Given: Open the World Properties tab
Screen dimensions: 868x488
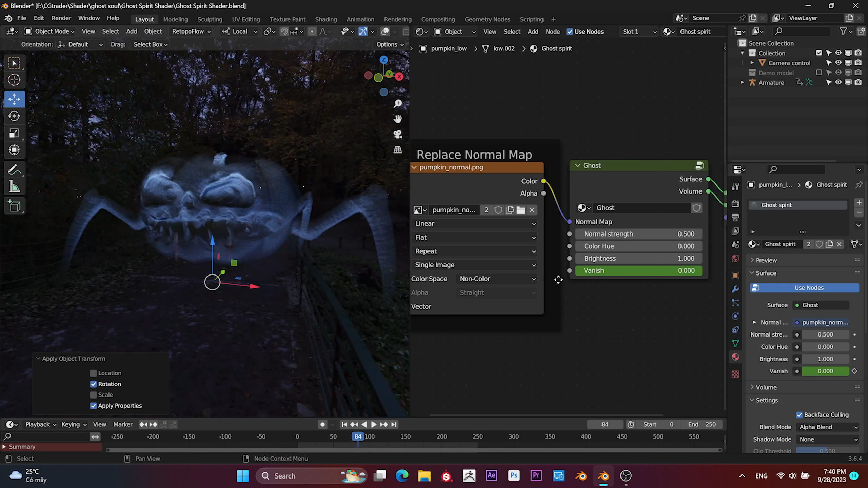Looking at the screenshot, I should [735, 258].
